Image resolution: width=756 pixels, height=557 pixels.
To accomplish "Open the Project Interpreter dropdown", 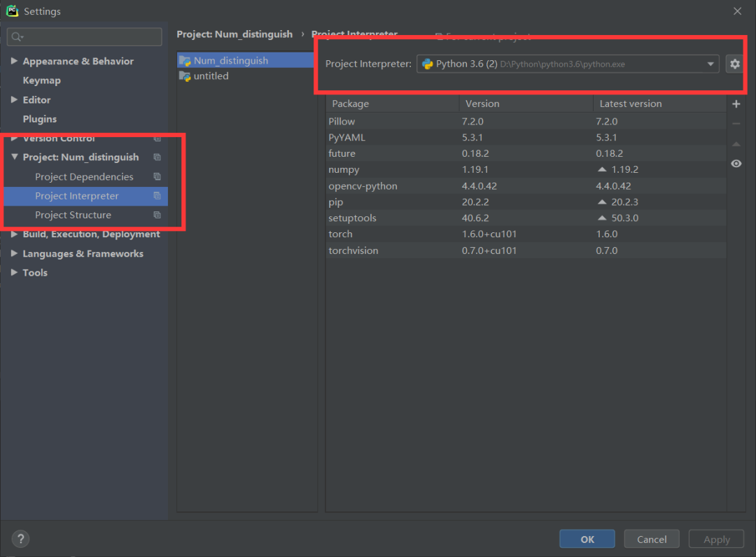I will coord(568,64).
